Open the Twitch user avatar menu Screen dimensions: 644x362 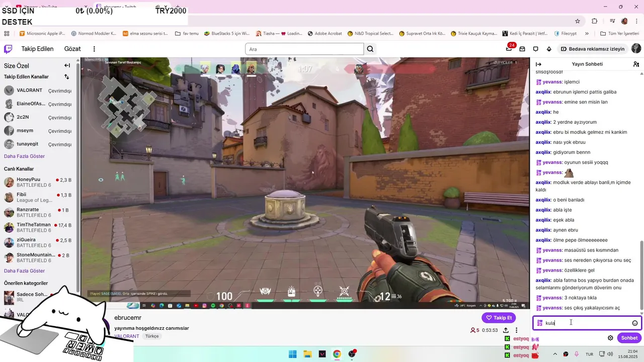pos(636,49)
